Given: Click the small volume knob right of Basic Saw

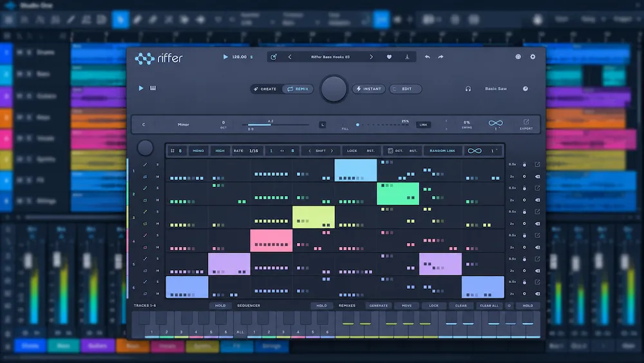Looking at the screenshot, I should 526,89.
